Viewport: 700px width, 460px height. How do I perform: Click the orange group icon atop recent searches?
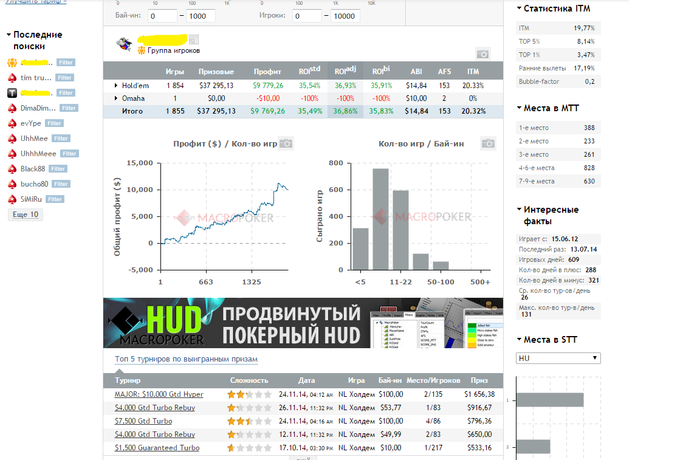pyautogui.click(x=12, y=63)
